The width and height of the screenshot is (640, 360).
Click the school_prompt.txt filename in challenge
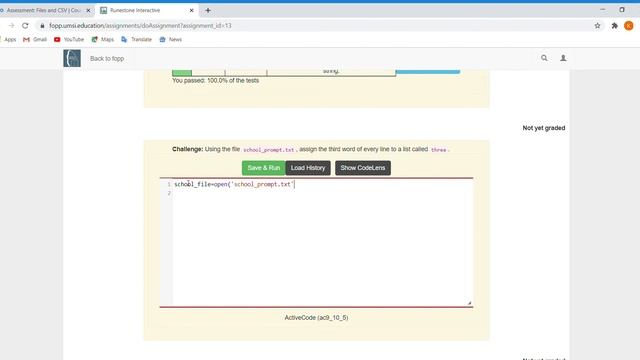click(269, 150)
